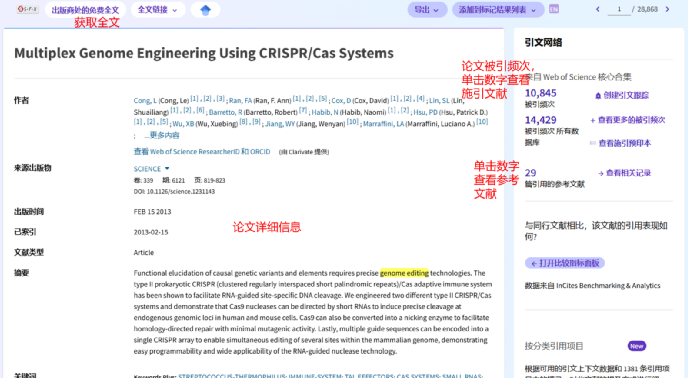Open the 打开比较指标面板 button

pyautogui.click(x=565, y=263)
